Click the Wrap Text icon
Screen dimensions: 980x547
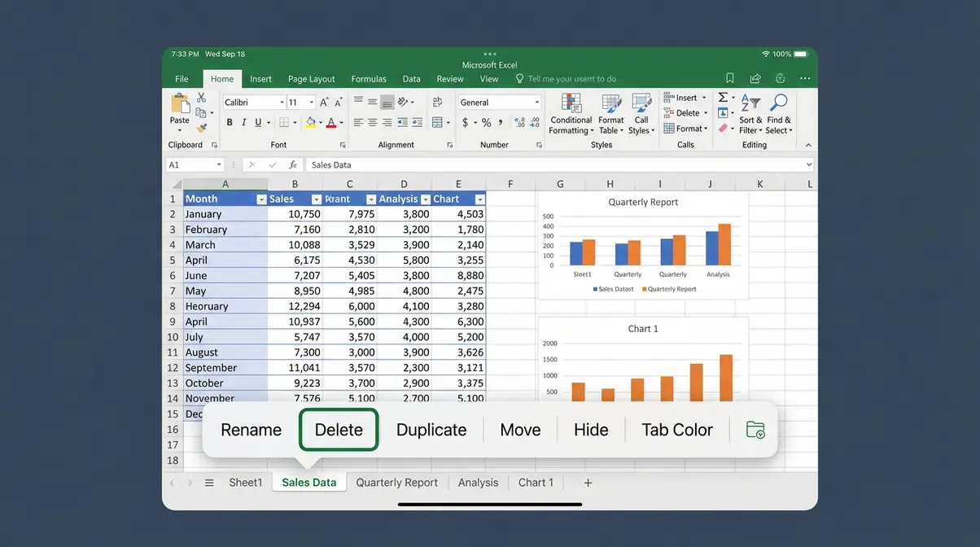tap(438, 102)
